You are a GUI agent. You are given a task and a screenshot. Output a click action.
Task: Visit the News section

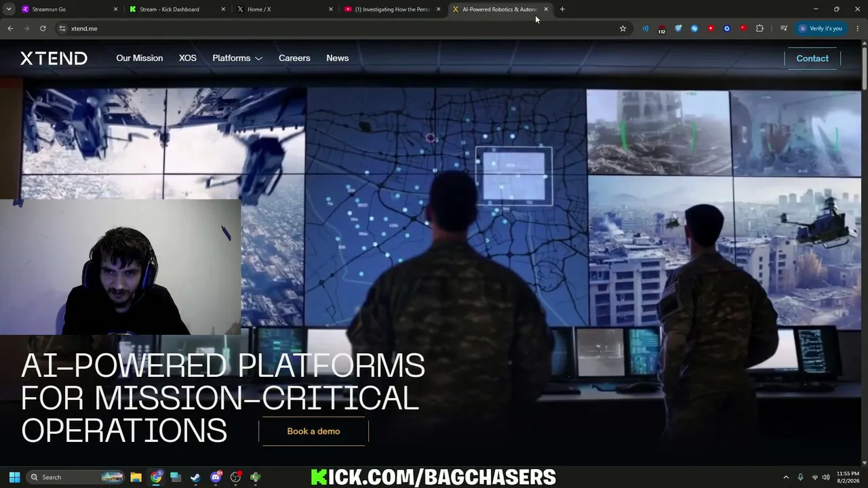(338, 58)
